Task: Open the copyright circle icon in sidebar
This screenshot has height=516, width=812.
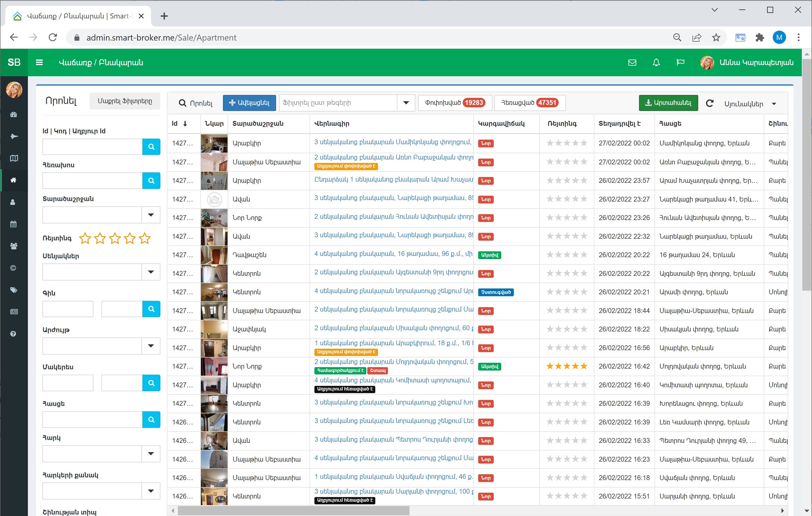Action: point(13,268)
